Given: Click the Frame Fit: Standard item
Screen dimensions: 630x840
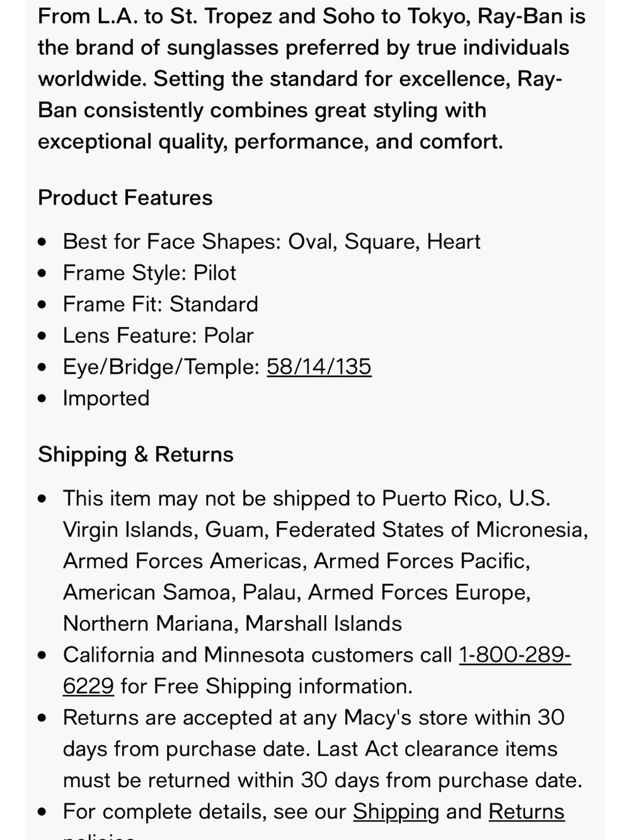Looking at the screenshot, I should (x=161, y=304).
